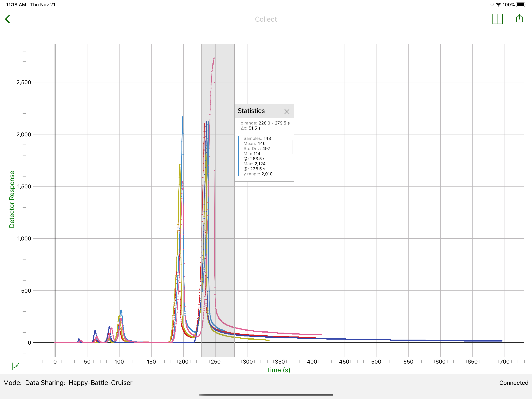Go back with the green chevron

pyautogui.click(x=8, y=19)
